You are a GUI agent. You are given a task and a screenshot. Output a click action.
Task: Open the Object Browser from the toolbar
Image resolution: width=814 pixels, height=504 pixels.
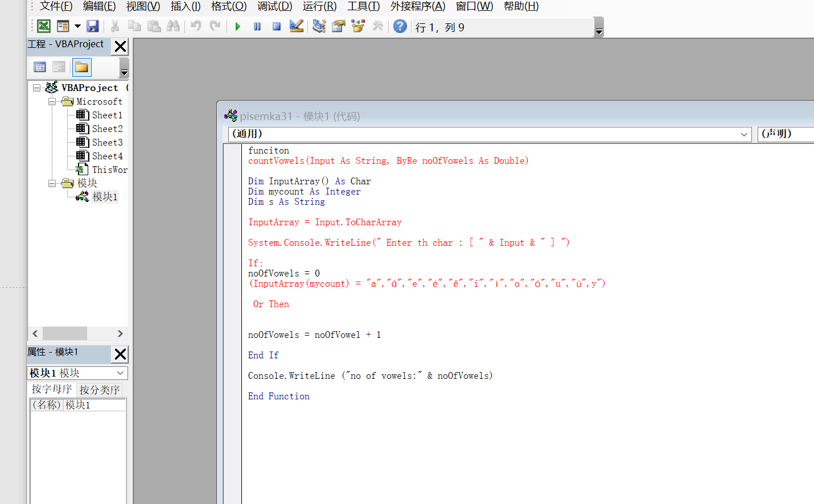point(357,26)
